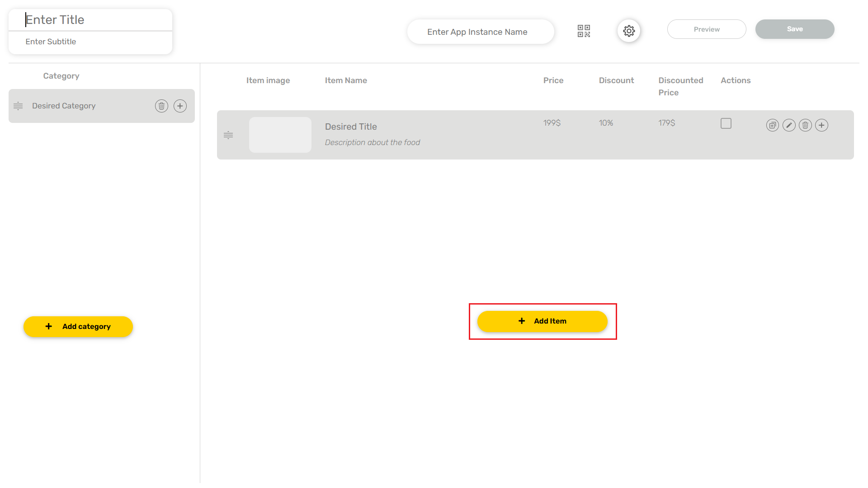Tick the checkbox in the item row
This screenshot has width=868, height=488.
pyautogui.click(x=726, y=123)
